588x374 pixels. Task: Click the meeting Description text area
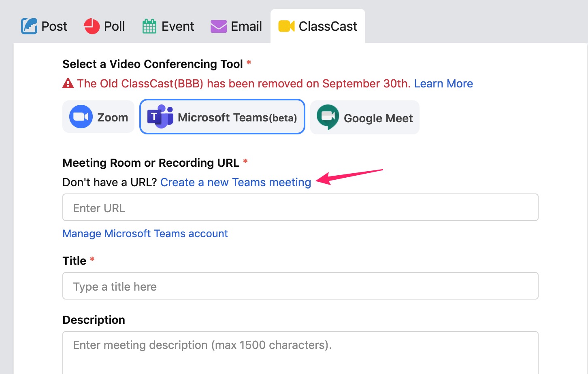coord(300,353)
